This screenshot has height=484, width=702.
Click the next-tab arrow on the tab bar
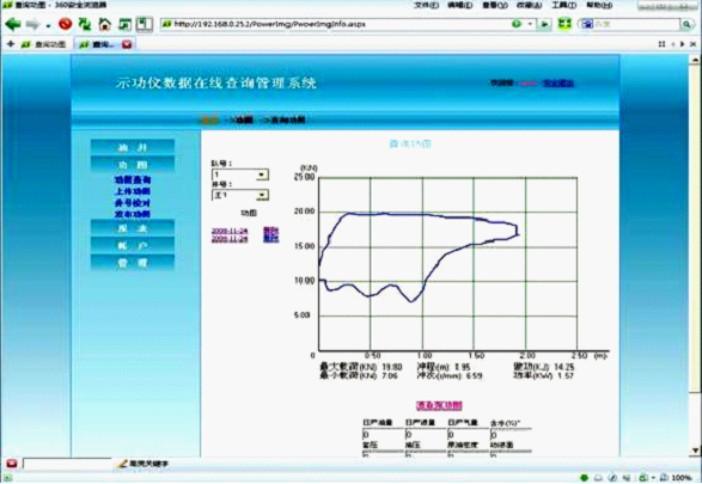(682, 44)
